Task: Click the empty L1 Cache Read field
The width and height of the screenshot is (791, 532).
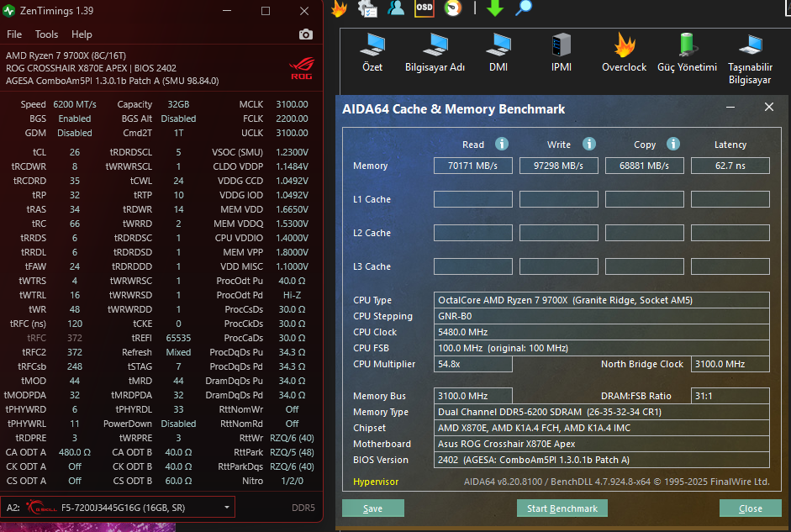Action: pos(472,199)
